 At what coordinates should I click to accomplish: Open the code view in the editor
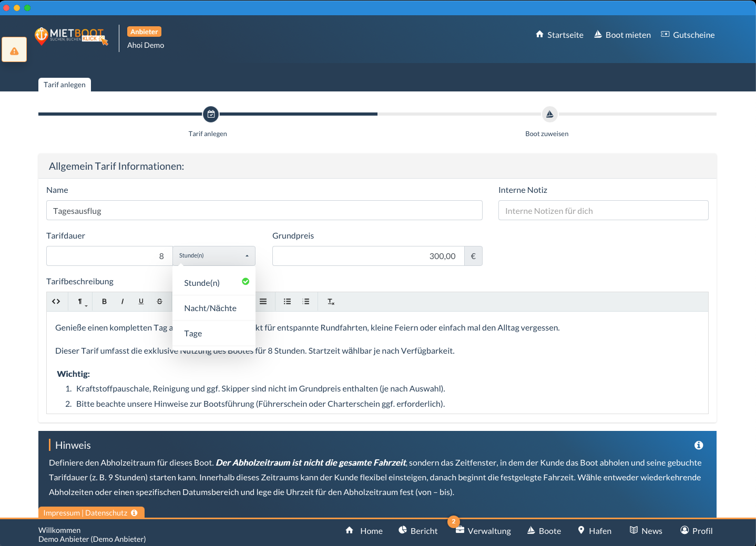(x=56, y=302)
